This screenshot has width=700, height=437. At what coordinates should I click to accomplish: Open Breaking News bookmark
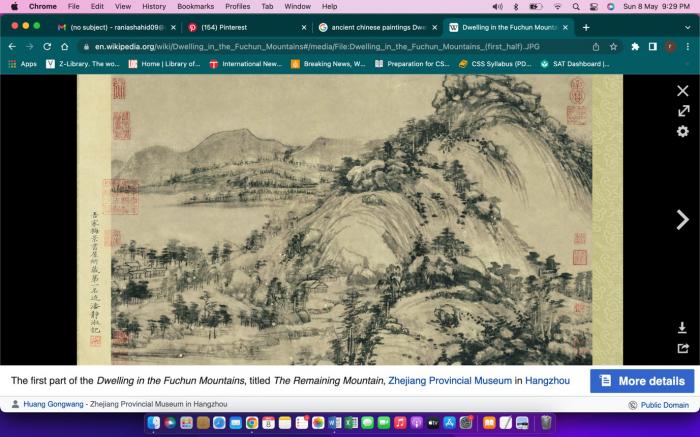coord(328,64)
